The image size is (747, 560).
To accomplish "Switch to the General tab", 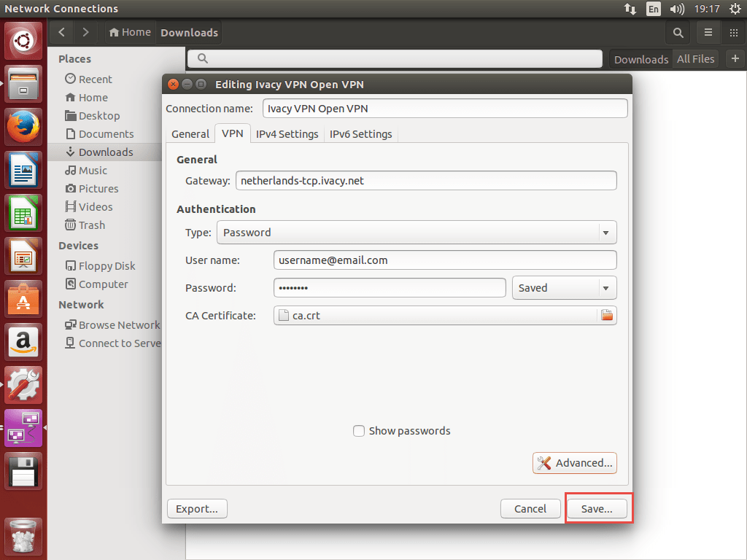I will point(190,134).
